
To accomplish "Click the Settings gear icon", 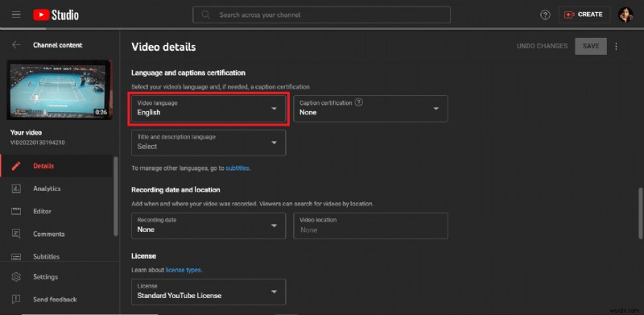I will coord(16,277).
